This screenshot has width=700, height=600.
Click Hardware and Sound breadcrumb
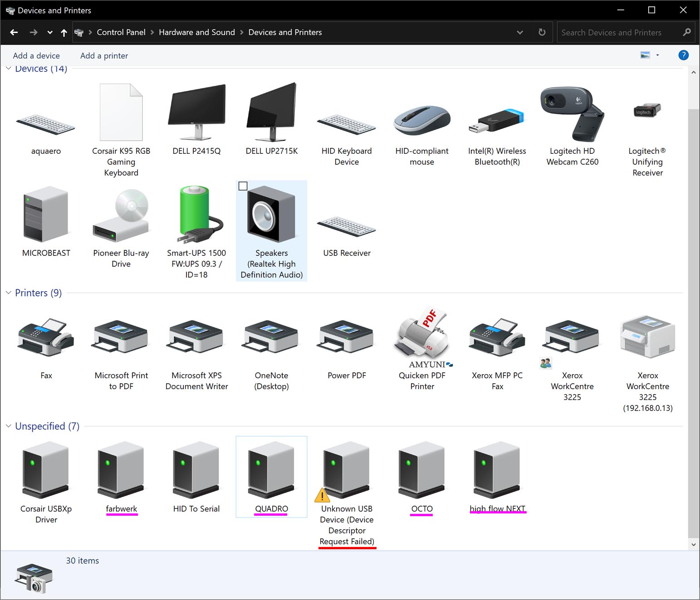click(196, 32)
